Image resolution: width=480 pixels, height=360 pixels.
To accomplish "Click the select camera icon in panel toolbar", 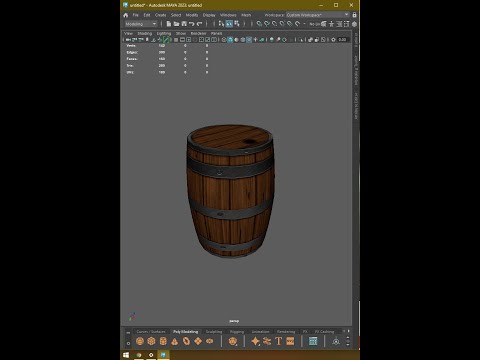I will pos(128,40).
